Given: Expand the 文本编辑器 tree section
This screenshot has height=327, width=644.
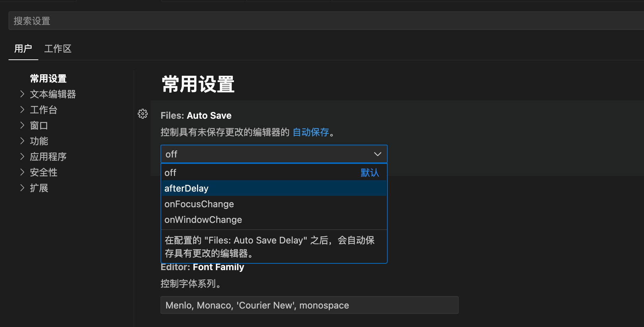Looking at the screenshot, I should [x=22, y=94].
